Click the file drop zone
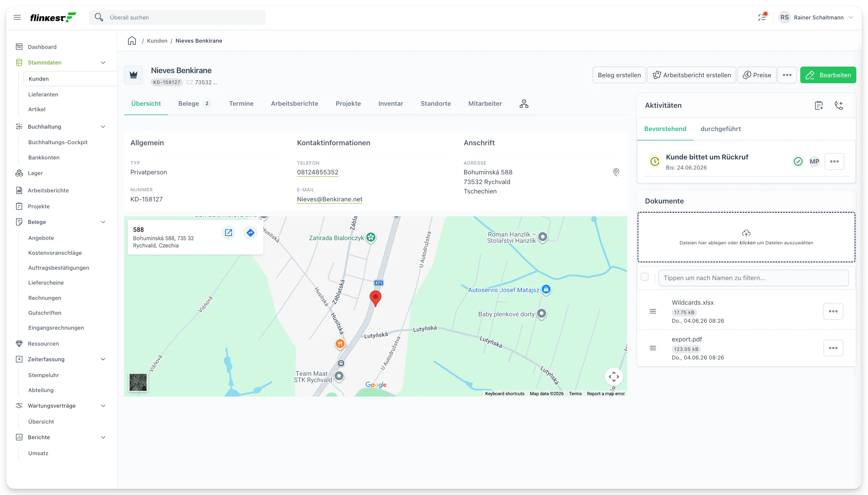Screen dimensions: 868x495 746,237
